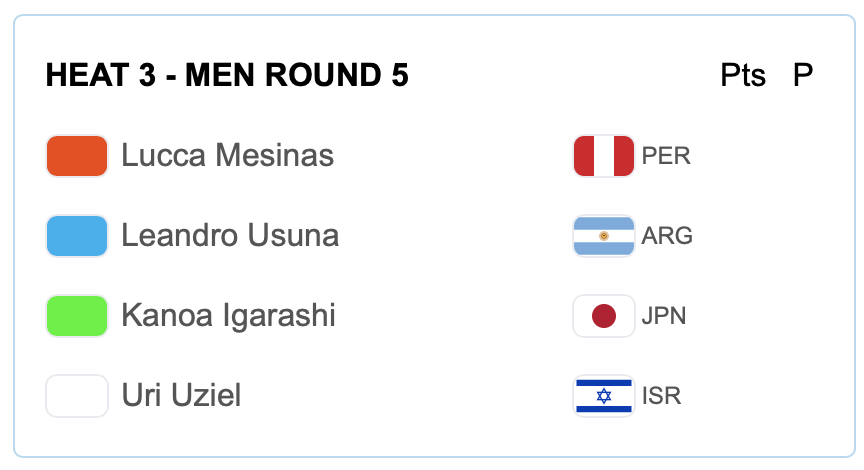
Task: Select the red jersey color swatch
Action: tap(77, 156)
